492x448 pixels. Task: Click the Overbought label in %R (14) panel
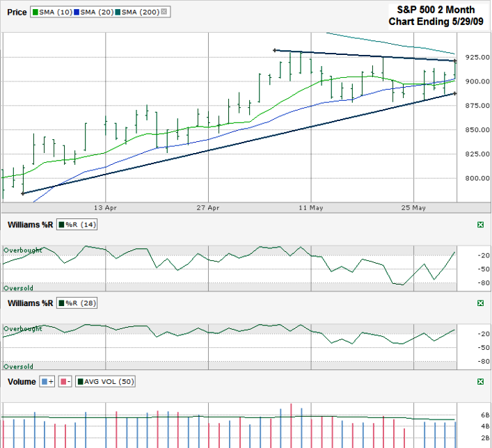22,250
